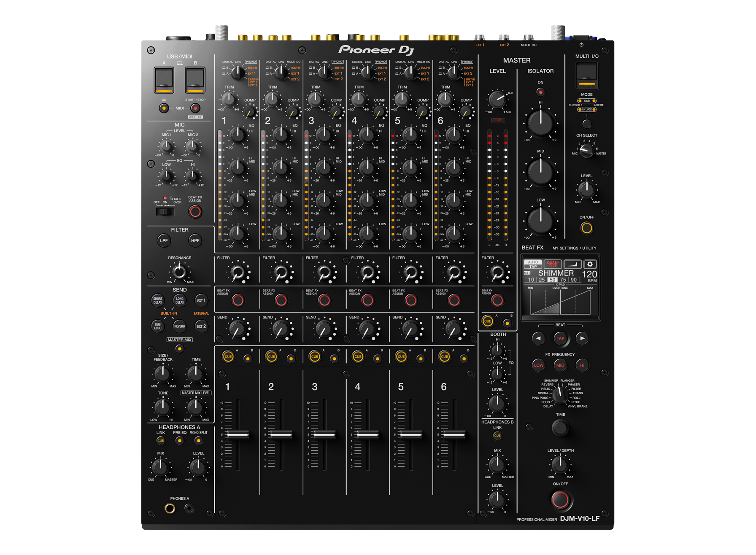Select the AUTO TAP tab on display
756x555 pixels.
tap(533, 264)
